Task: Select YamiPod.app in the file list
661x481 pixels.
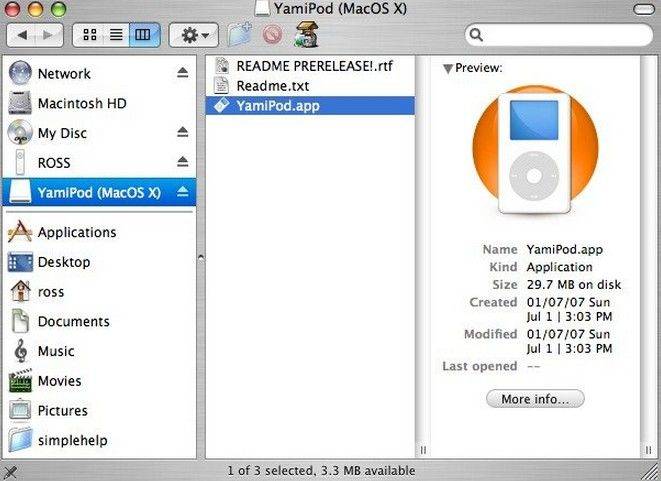Action: pyautogui.click(x=310, y=105)
